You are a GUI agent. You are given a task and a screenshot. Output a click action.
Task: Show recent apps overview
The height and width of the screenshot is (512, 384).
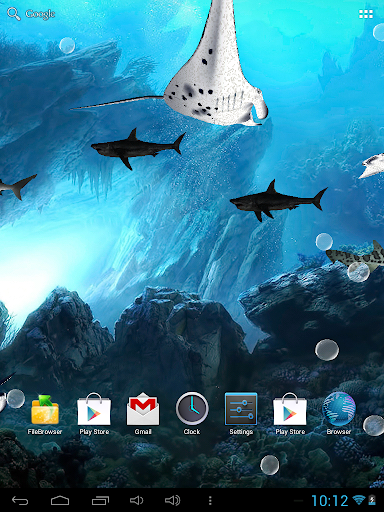[100, 500]
